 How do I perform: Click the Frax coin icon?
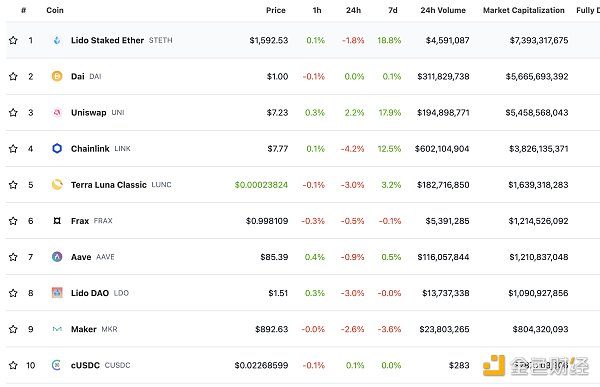point(57,221)
